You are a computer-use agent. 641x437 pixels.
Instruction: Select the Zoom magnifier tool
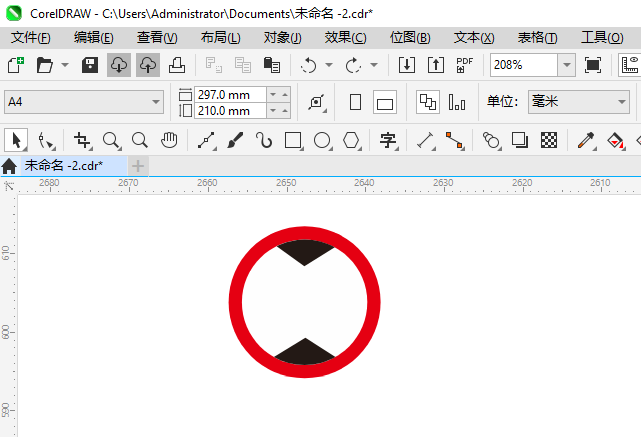point(111,140)
